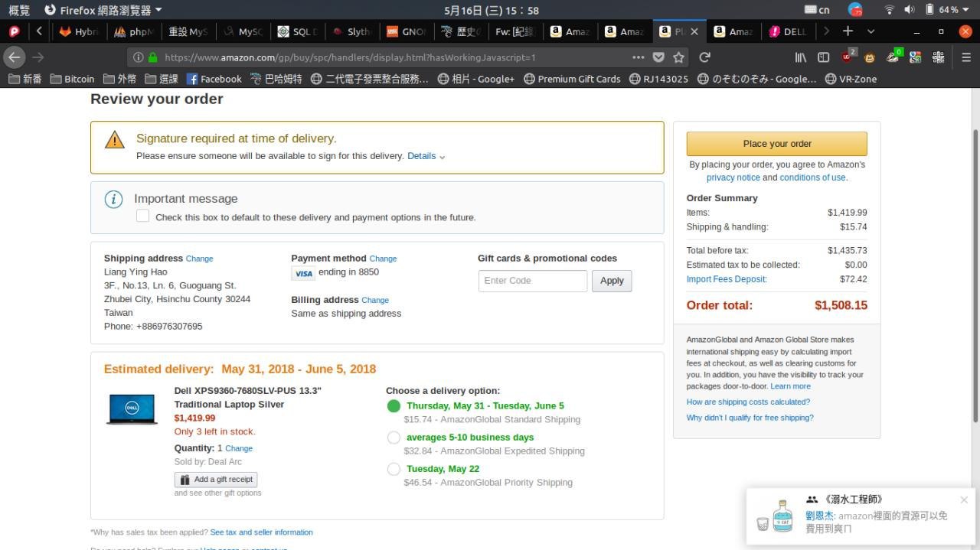980x550 pixels.
Task: Switch to the Hybrid GitLab tab
Action: pyautogui.click(x=80, y=31)
